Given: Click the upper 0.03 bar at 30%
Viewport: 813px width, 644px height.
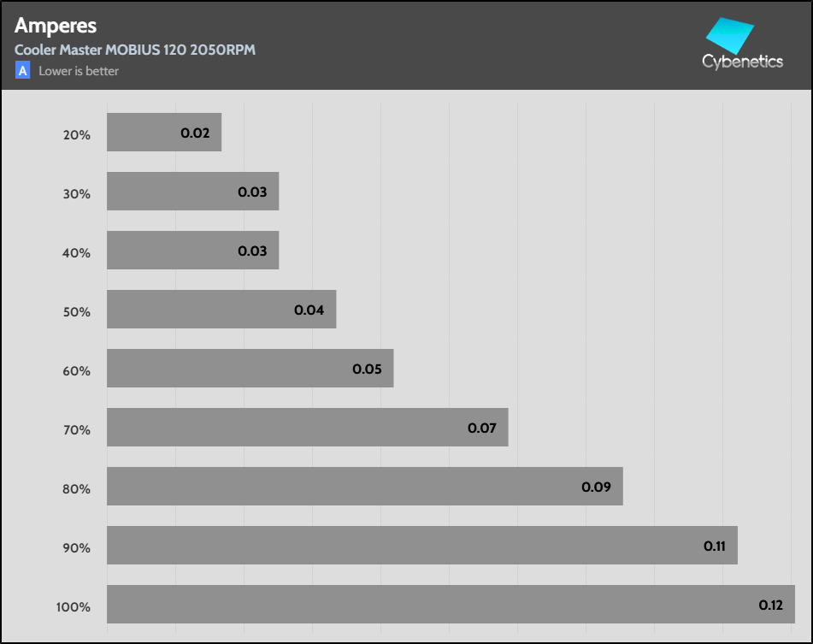Looking at the screenshot, I should pos(192,192).
